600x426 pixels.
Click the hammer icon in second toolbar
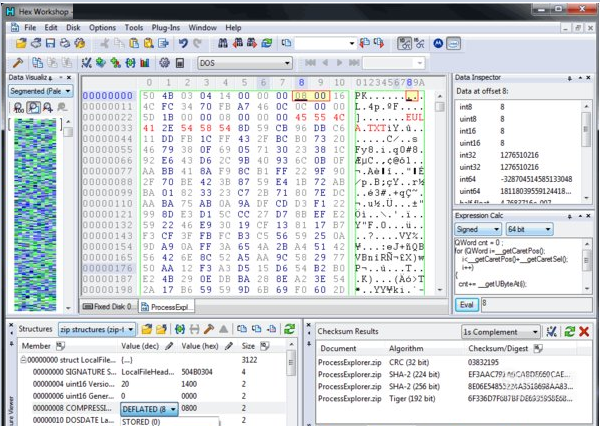(18, 63)
